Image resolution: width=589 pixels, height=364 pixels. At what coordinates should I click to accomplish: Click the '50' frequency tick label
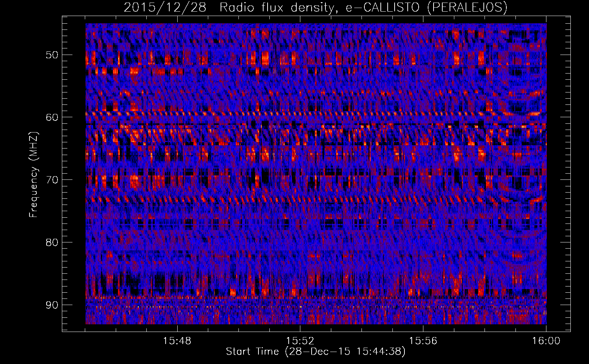coord(52,55)
